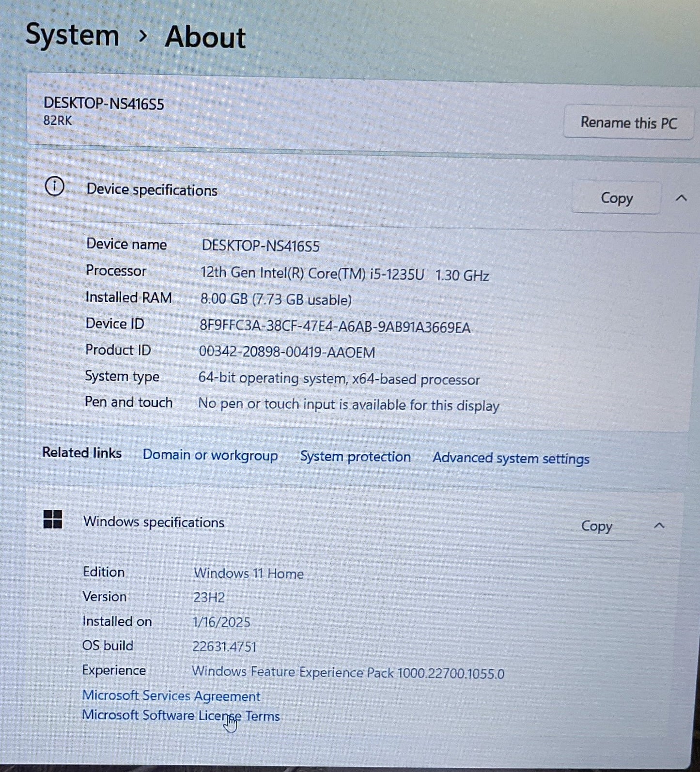Click the System type value 64-bit operating system

(339, 379)
